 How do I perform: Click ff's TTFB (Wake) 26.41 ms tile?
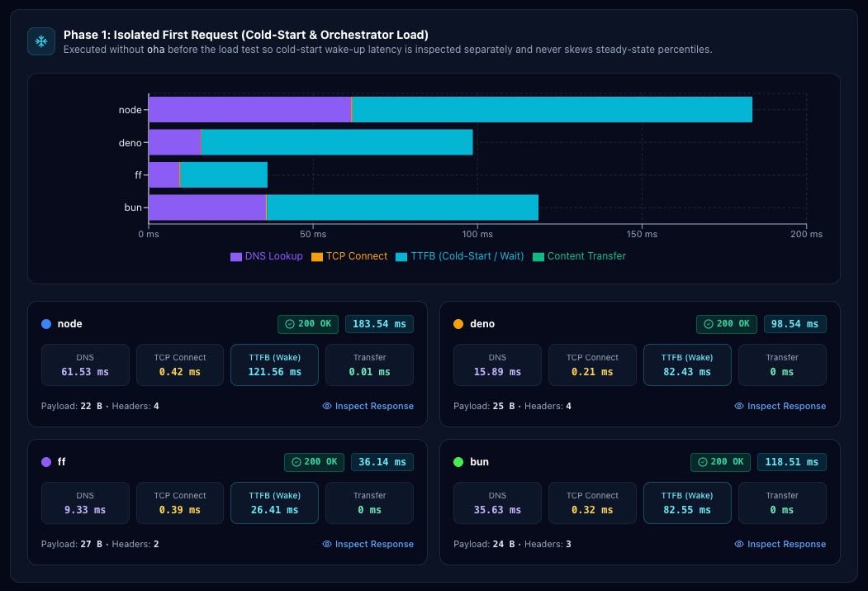(x=274, y=503)
